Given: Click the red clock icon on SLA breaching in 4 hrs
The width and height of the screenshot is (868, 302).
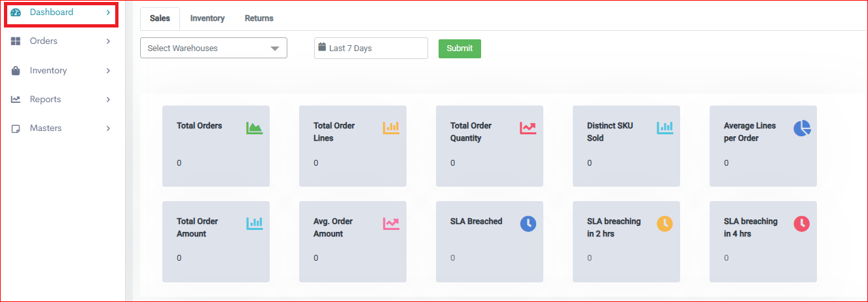Looking at the screenshot, I should (x=802, y=223).
